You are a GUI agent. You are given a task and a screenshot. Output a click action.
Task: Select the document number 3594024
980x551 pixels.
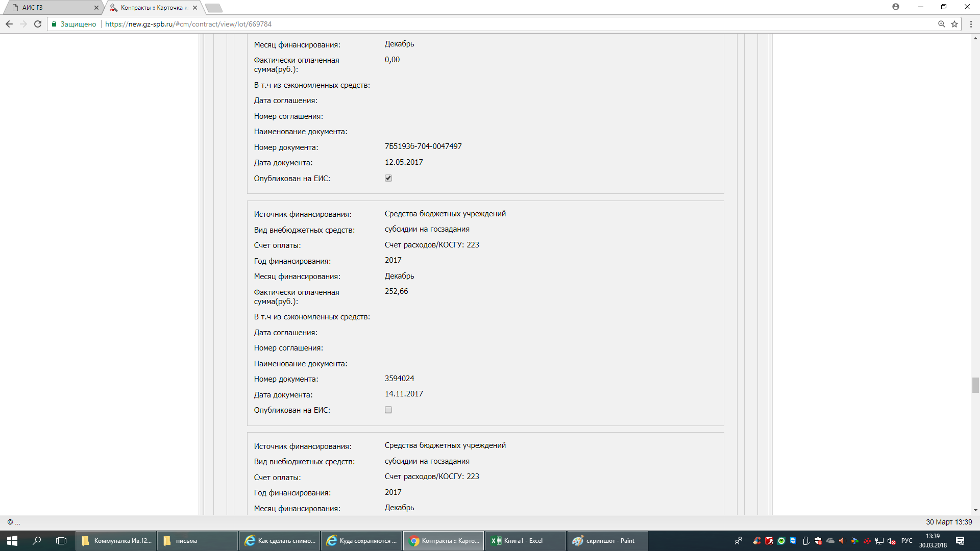tap(400, 379)
